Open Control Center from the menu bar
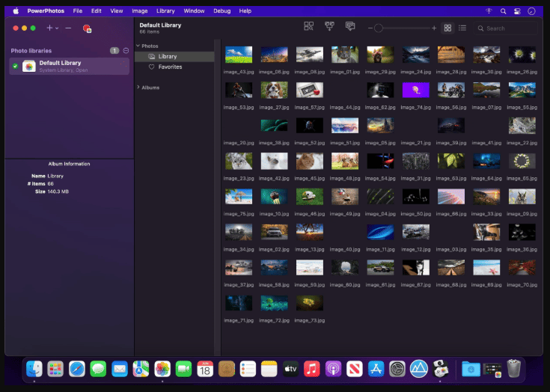Viewport: 550px width, 392px height. tap(517, 11)
